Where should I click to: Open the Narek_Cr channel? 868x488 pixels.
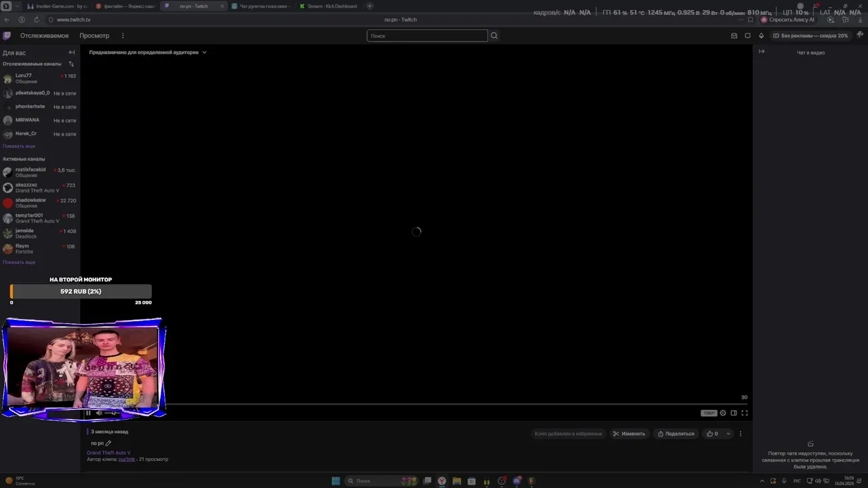(x=40, y=134)
